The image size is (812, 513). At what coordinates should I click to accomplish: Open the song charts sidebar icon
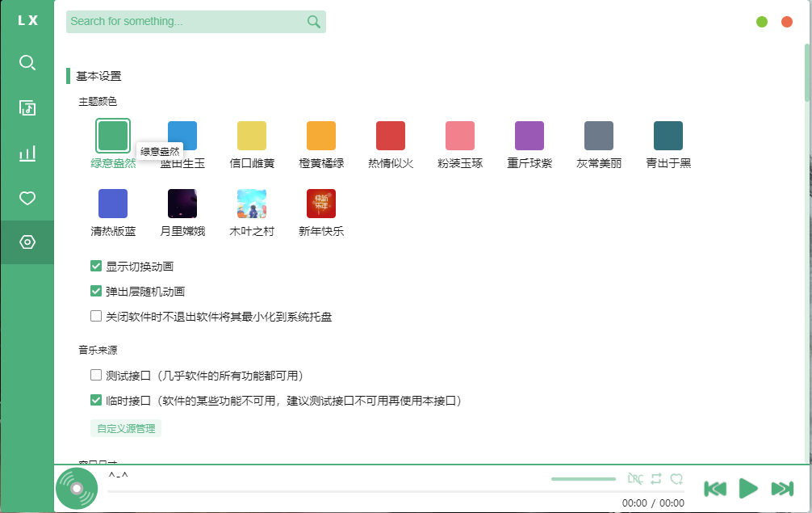click(27, 153)
